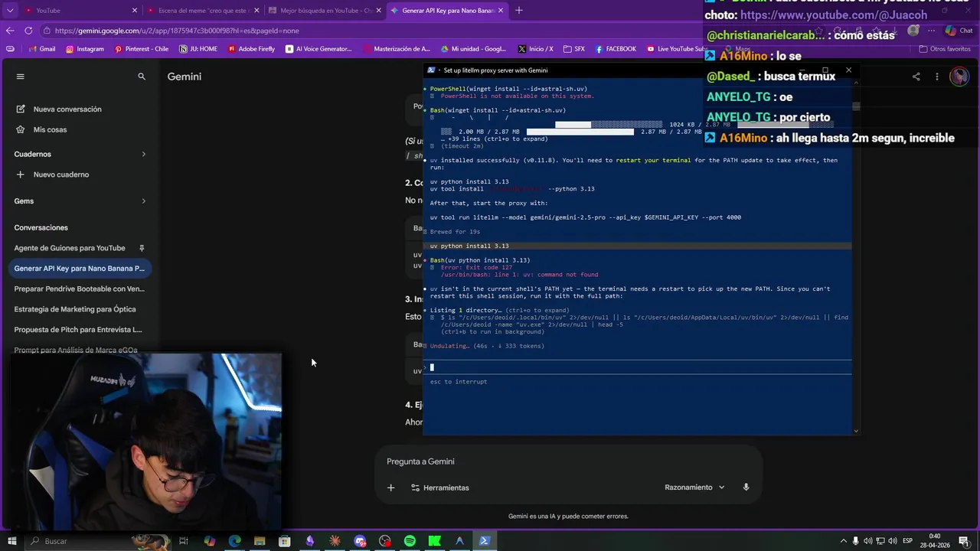Screen dimensions: 980x551
Task: Open the Pinterest - Chile bookmark
Action: [142, 49]
